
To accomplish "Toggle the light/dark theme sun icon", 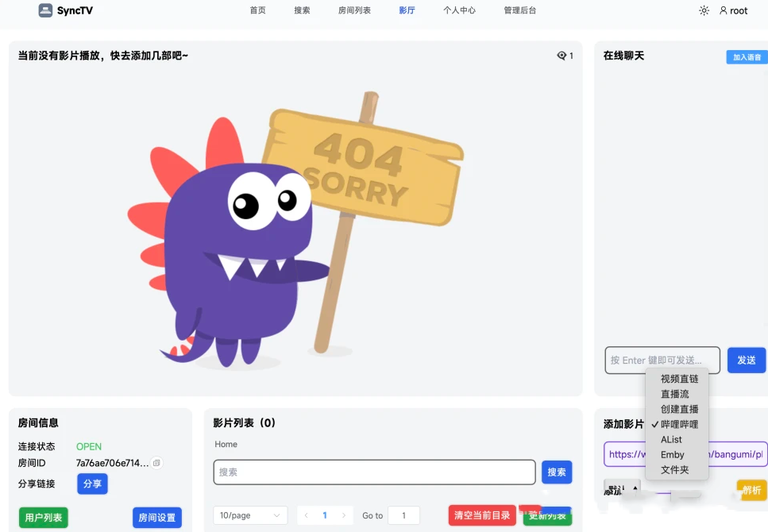I will (704, 10).
